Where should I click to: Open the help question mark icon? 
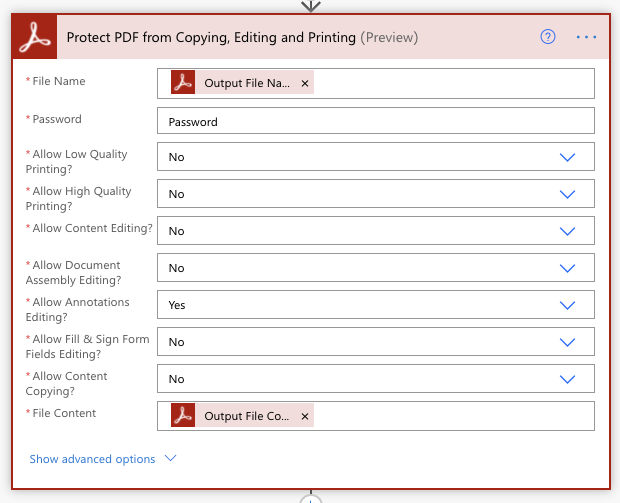point(547,37)
